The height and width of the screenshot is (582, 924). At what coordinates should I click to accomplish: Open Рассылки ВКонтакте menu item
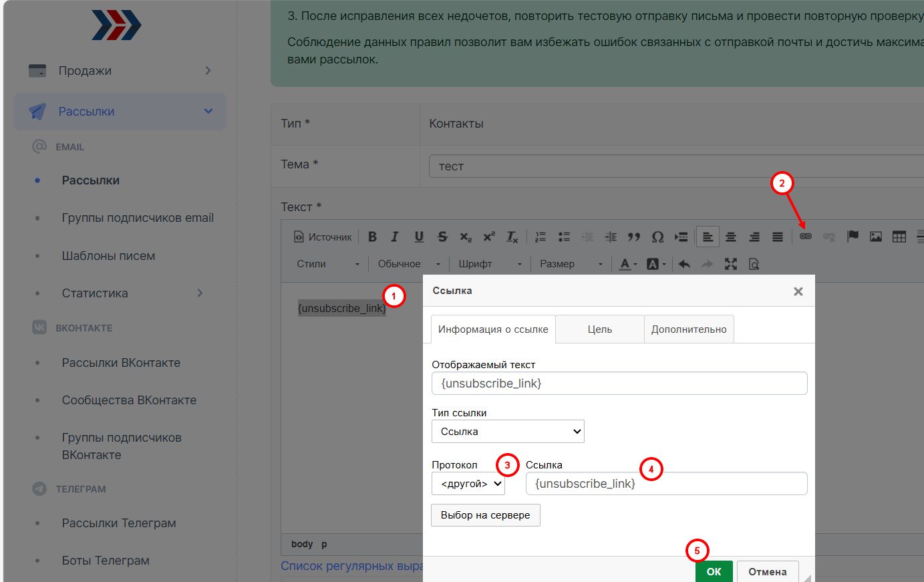pos(121,363)
